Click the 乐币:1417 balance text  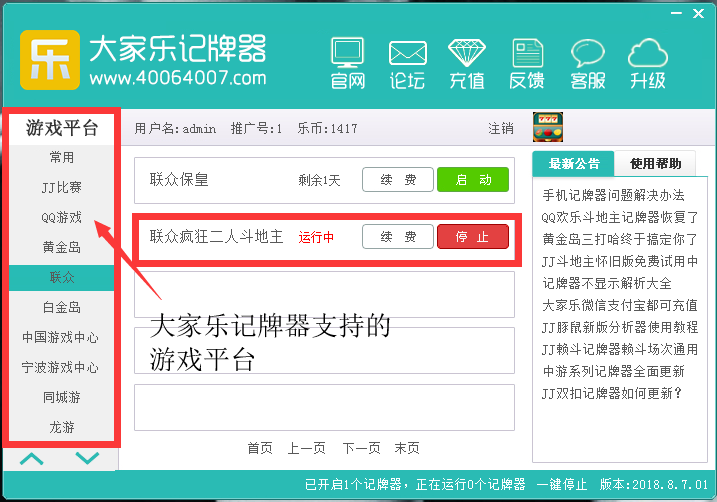point(327,128)
